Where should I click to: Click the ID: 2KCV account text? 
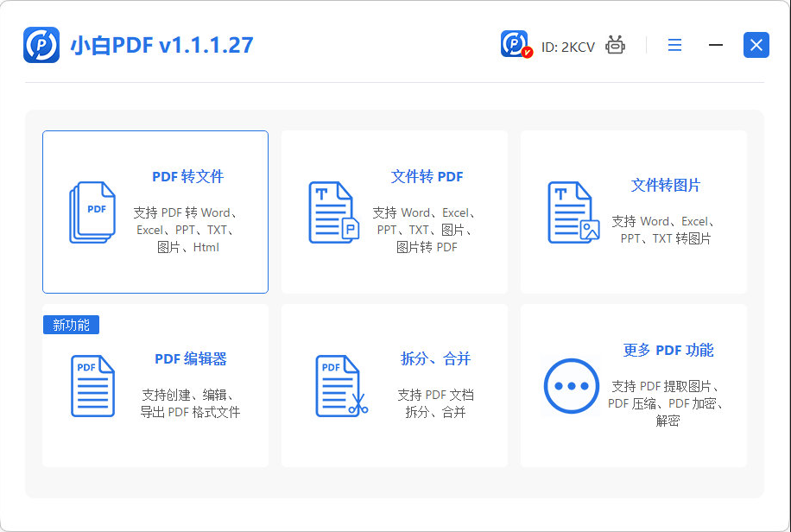pyautogui.click(x=568, y=47)
